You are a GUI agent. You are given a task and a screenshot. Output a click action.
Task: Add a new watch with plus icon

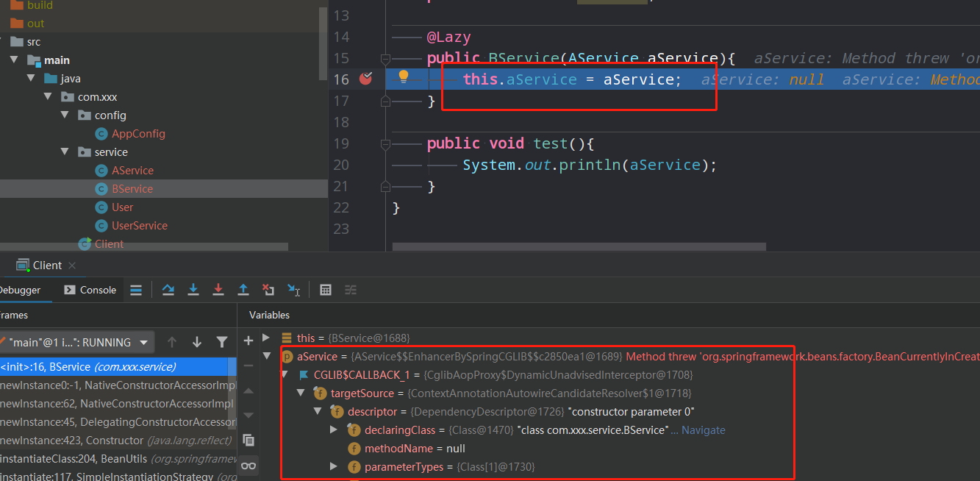[248, 341]
